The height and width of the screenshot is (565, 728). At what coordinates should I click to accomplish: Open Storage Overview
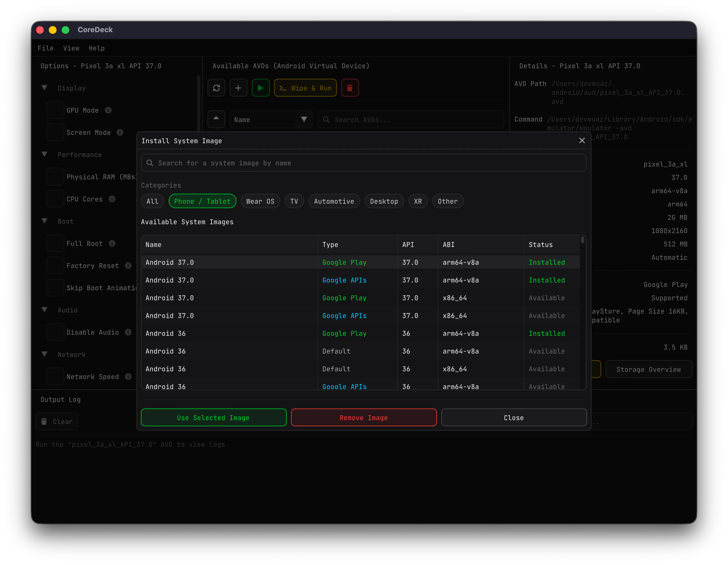pos(648,369)
